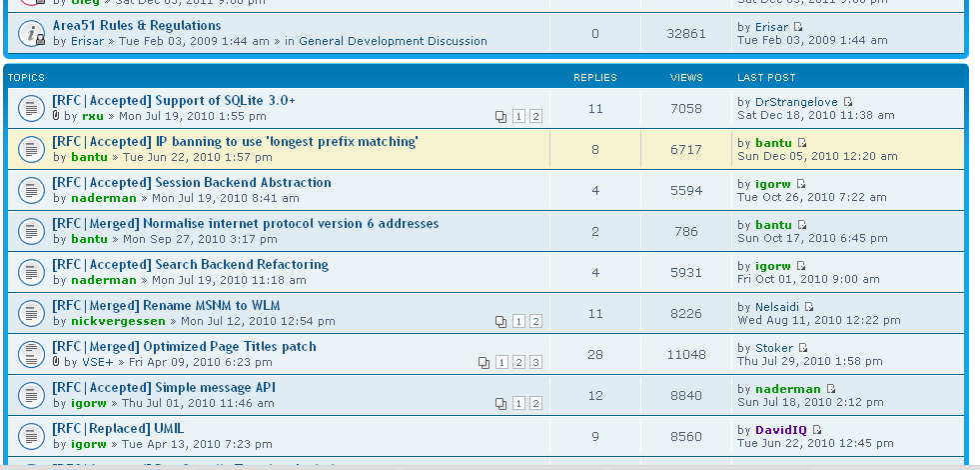The width and height of the screenshot is (980, 470).
Task: View latest post icon in IP banning row
Action: [802, 143]
